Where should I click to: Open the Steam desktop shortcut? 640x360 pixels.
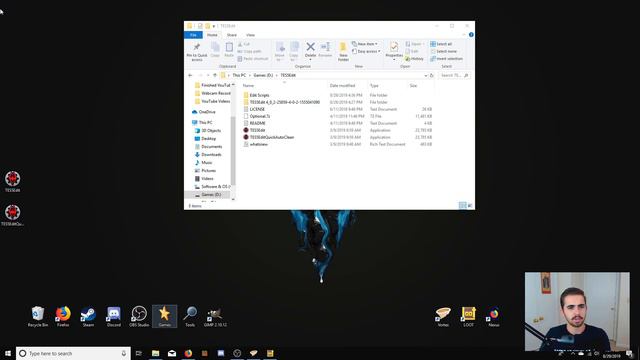(88, 316)
